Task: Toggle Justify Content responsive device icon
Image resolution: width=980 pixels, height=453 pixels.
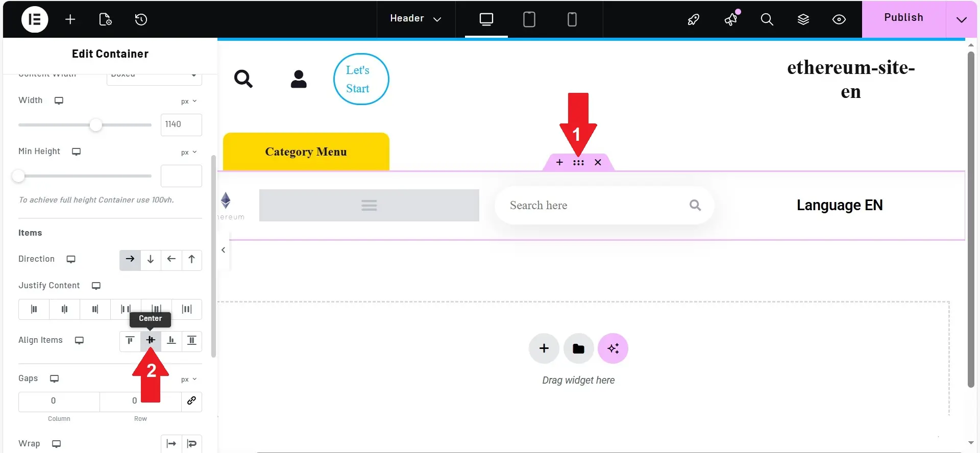Action: point(96,286)
